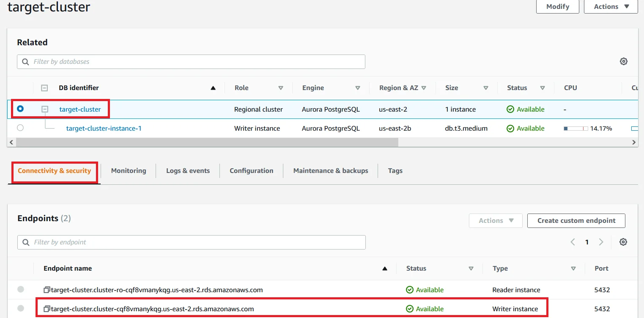Open the Maintenance & backups tab
This screenshot has width=644, height=318.
click(331, 171)
